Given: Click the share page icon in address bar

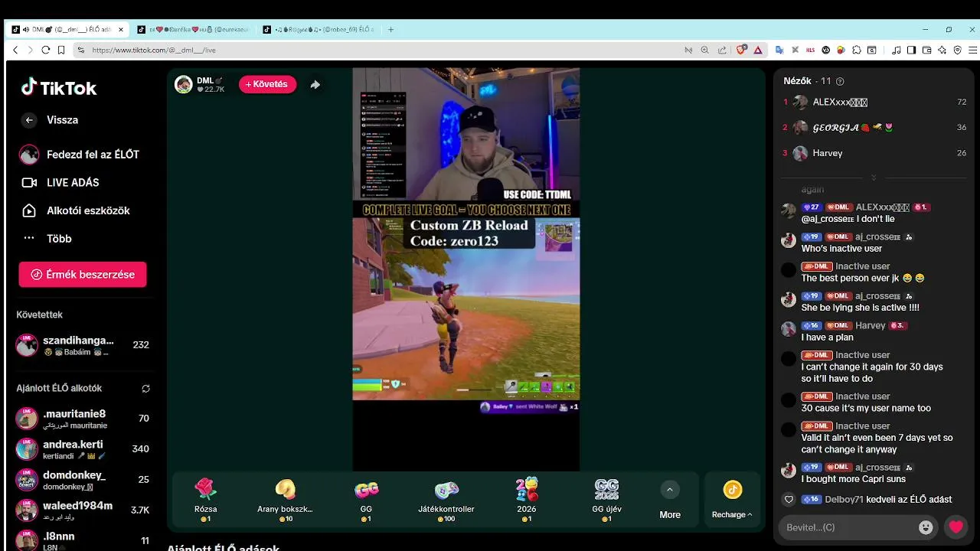Looking at the screenshot, I should [x=722, y=50].
